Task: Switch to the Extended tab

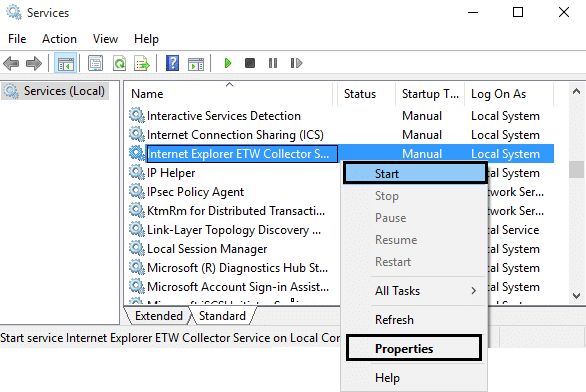Action: (158, 316)
